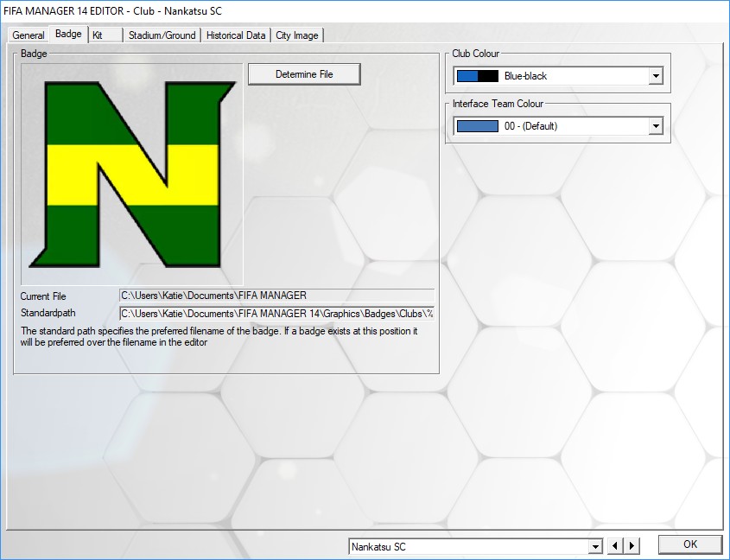Image resolution: width=730 pixels, height=560 pixels.
Task: Click the Standardpath label
Action: point(48,313)
